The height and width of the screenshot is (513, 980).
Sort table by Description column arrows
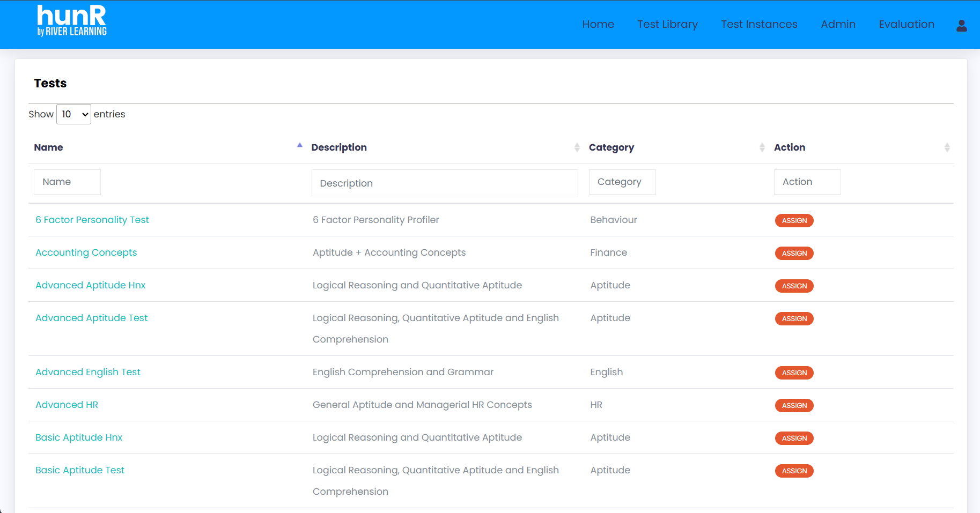coord(577,147)
